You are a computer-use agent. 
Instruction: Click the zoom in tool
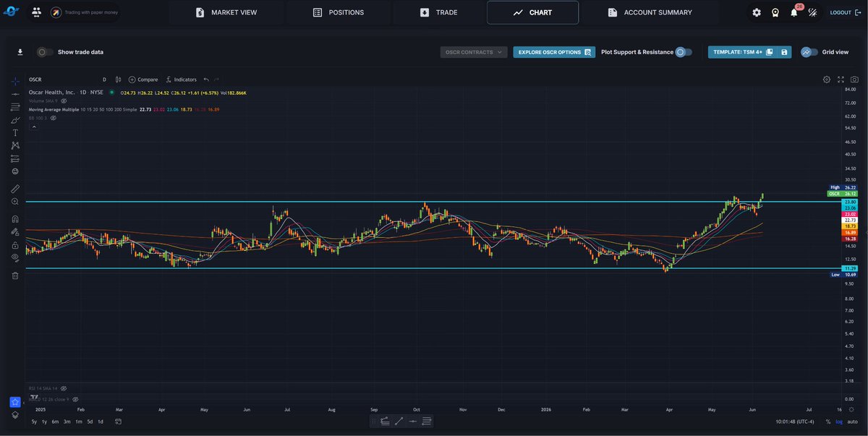(15, 201)
